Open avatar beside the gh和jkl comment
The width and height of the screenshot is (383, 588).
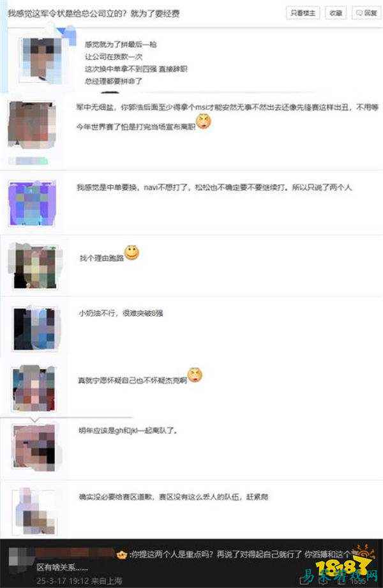(x=34, y=448)
